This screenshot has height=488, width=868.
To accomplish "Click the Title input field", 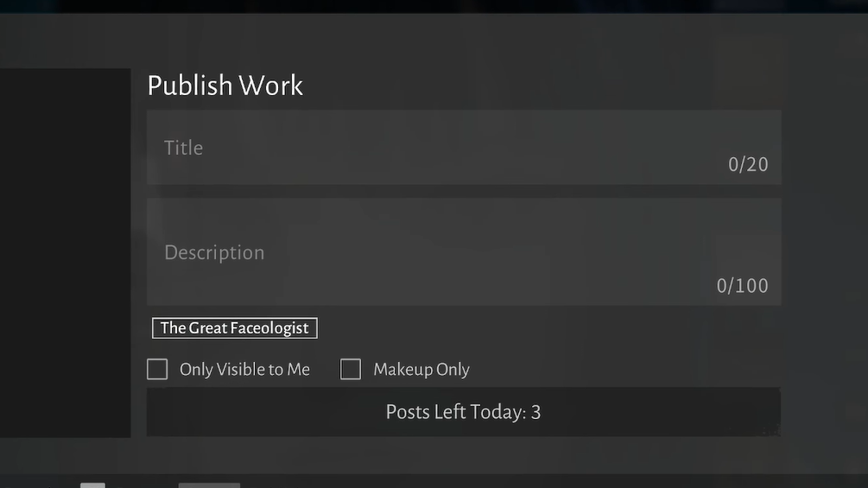I will click(x=464, y=147).
